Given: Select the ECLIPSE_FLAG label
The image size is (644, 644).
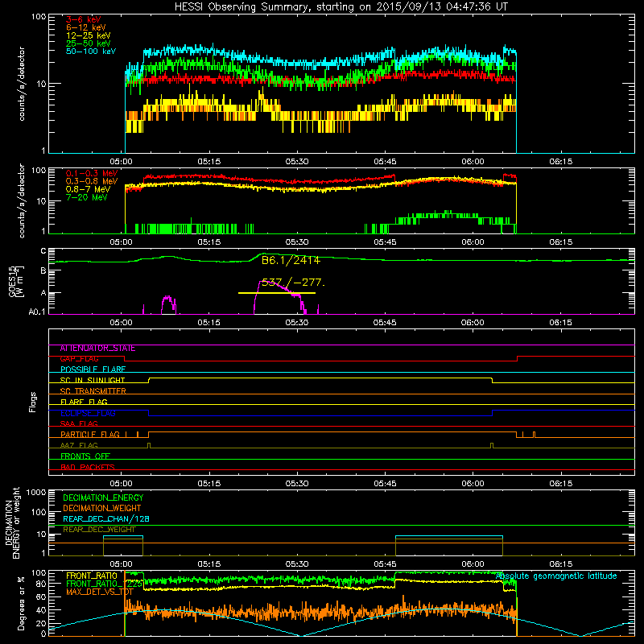Looking at the screenshot, I should point(88,413).
